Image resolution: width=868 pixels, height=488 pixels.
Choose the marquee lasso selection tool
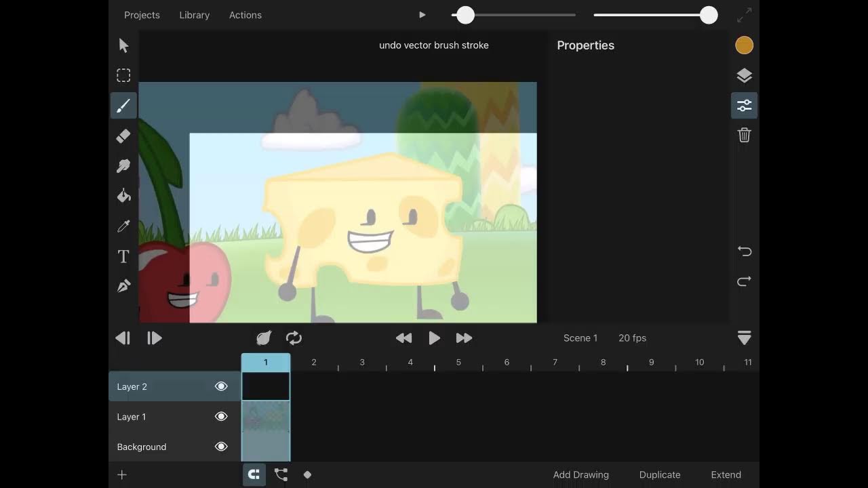pyautogui.click(x=123, y=75)
